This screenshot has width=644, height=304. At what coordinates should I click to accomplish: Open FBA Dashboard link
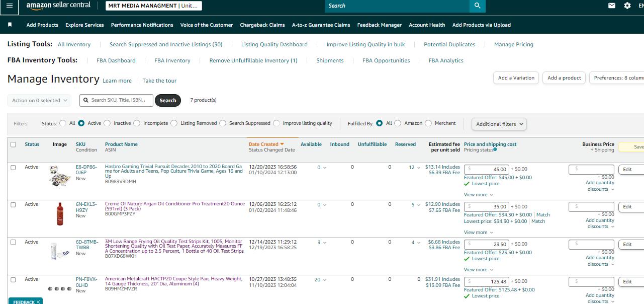tap(116, 60)
